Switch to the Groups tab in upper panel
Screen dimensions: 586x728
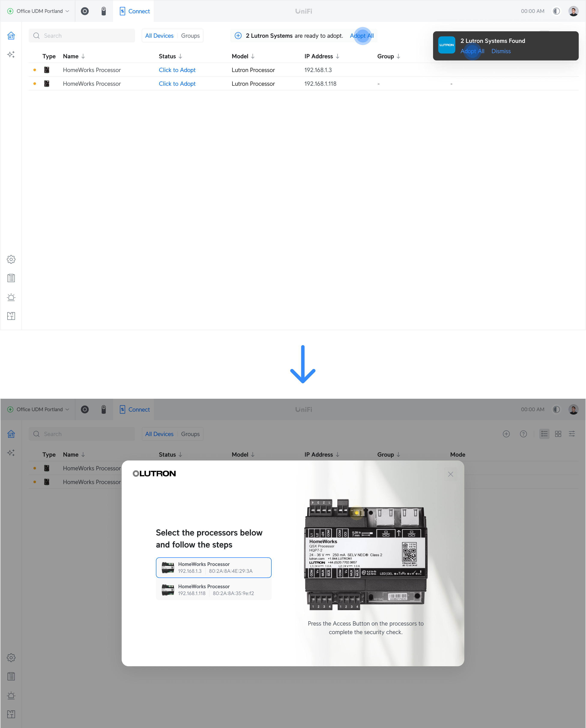pos(190,36)
